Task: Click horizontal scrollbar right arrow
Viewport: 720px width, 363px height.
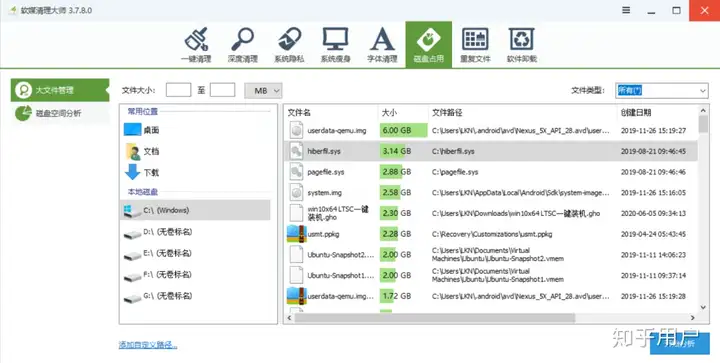Action: (x=692, y=318)
